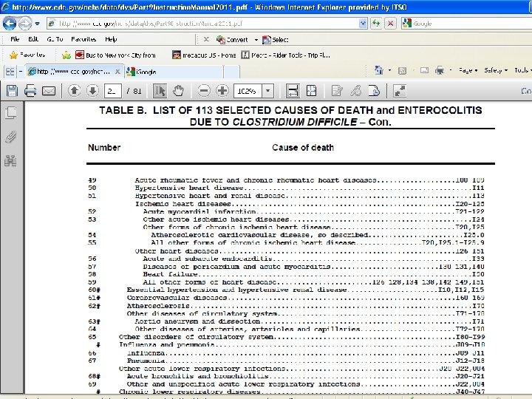This screenshot has height=399, width=532.
Task: Click the Home icon in command bar
Action: click(x=378, y=70)
